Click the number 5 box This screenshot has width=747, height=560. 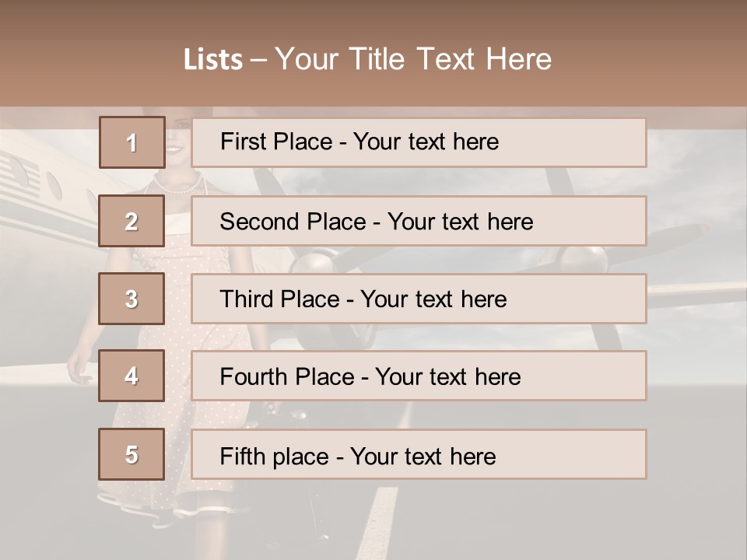pyautogui.click(x=132, y=454)
